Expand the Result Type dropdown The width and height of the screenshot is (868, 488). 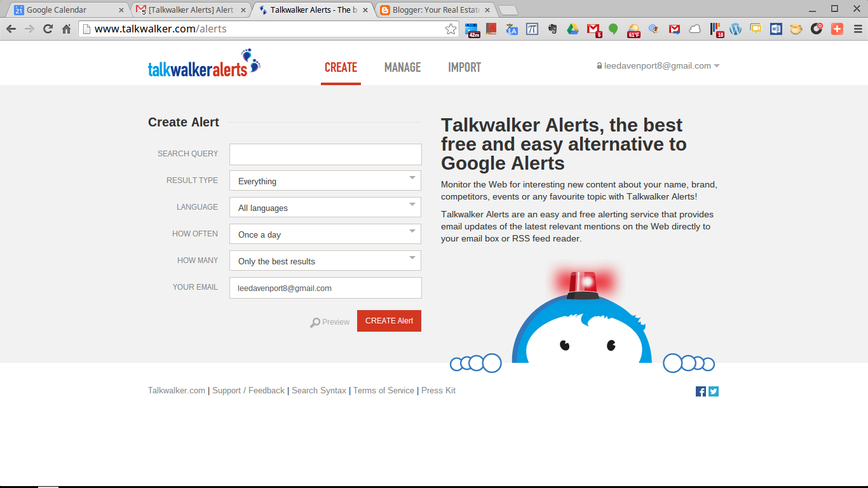pyautogui.click(x=325, y=180)
